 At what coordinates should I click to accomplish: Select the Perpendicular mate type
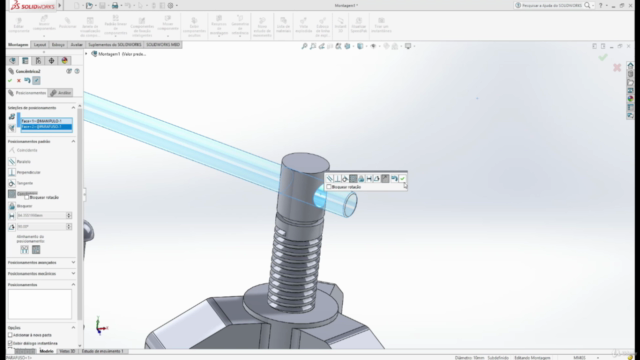click(x=24, y=172)
